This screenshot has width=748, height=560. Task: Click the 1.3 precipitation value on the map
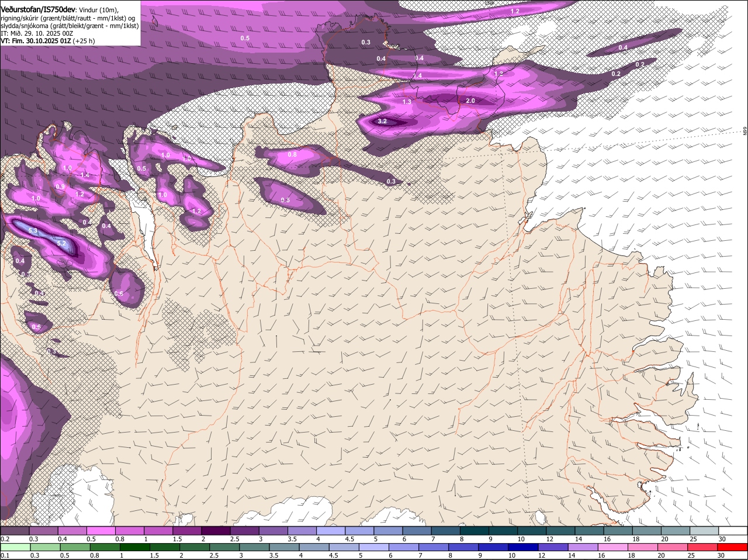(407, 102)
